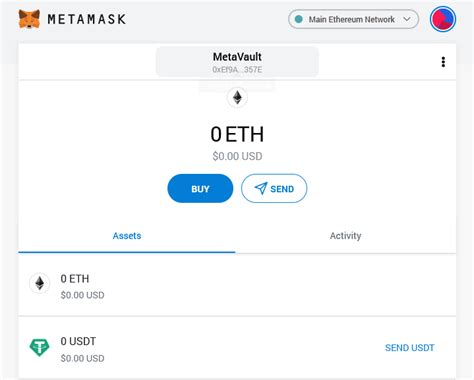Click the network selector chevron arrow
Image resolution: width=474 pixels, height=380 pixels.
coord(407,19)
